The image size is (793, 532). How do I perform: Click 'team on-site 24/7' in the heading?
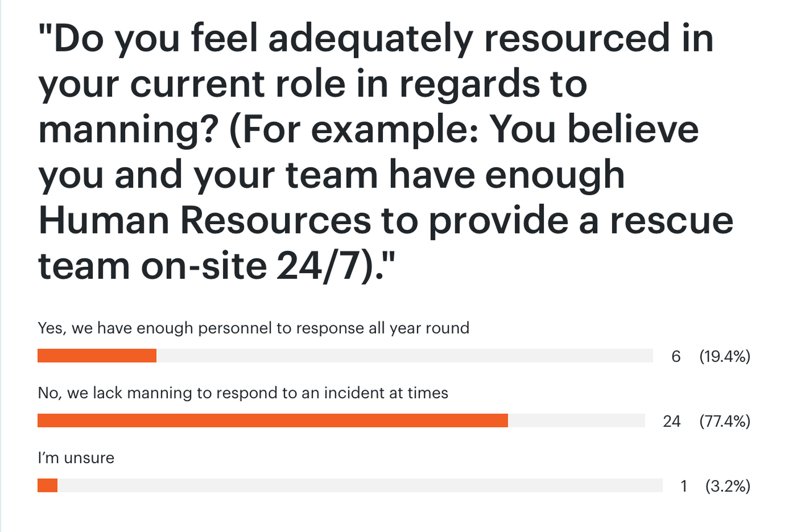(x=199, y=265)
